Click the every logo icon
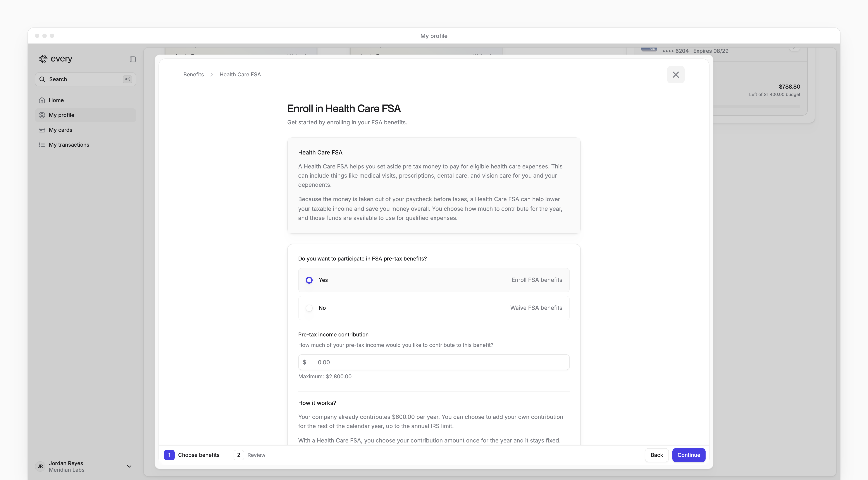The image size is (868, 480). [x=43, y=59]
